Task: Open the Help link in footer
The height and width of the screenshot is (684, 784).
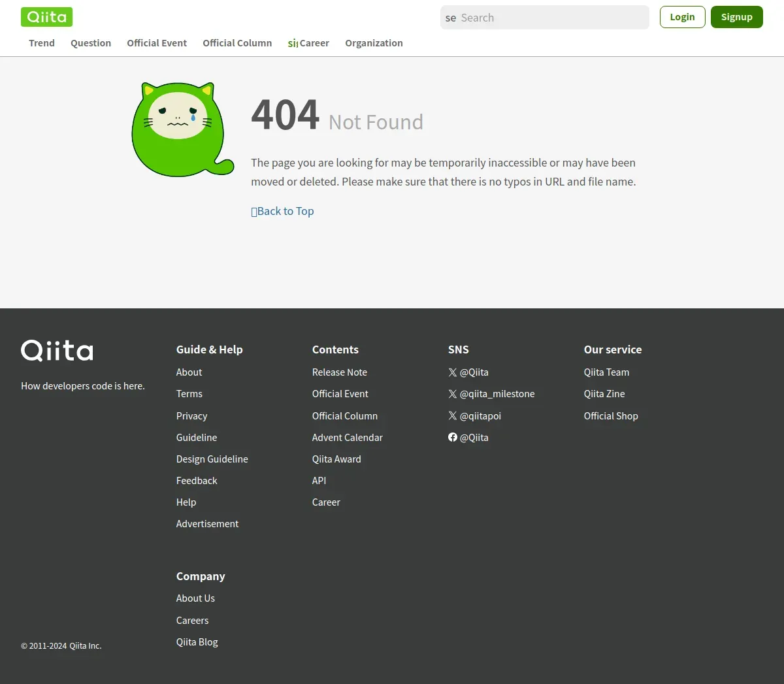Action: [x=186, y=502]
